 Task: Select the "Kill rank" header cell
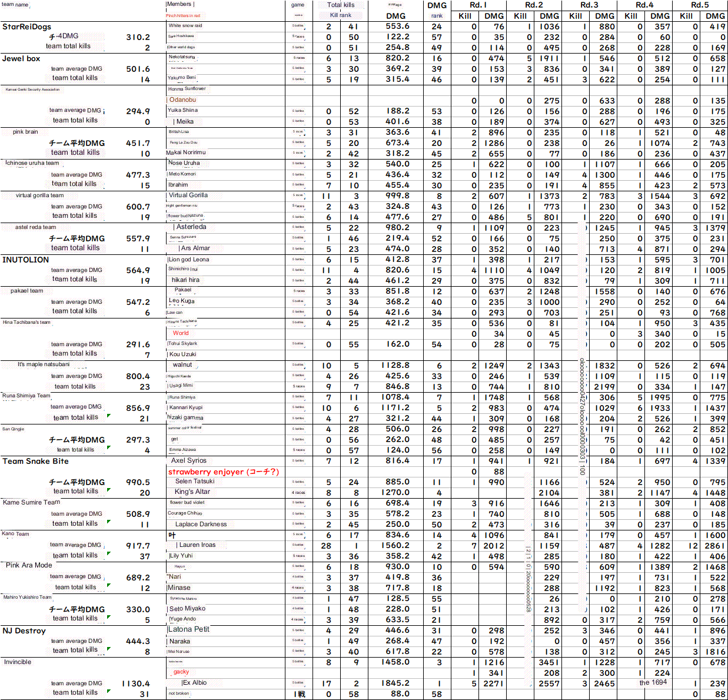[340, 15]
